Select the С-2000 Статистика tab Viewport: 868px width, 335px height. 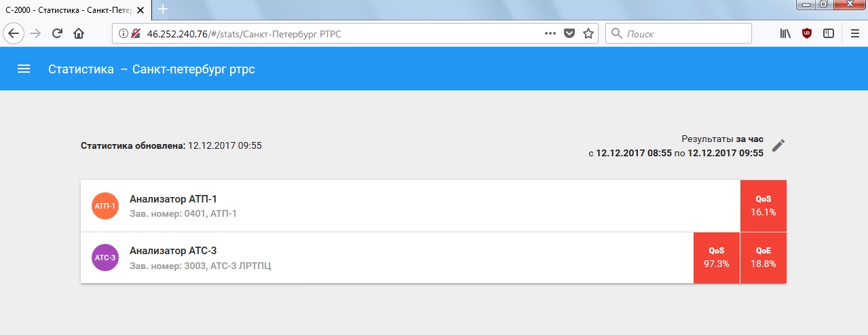click(75, 10)
